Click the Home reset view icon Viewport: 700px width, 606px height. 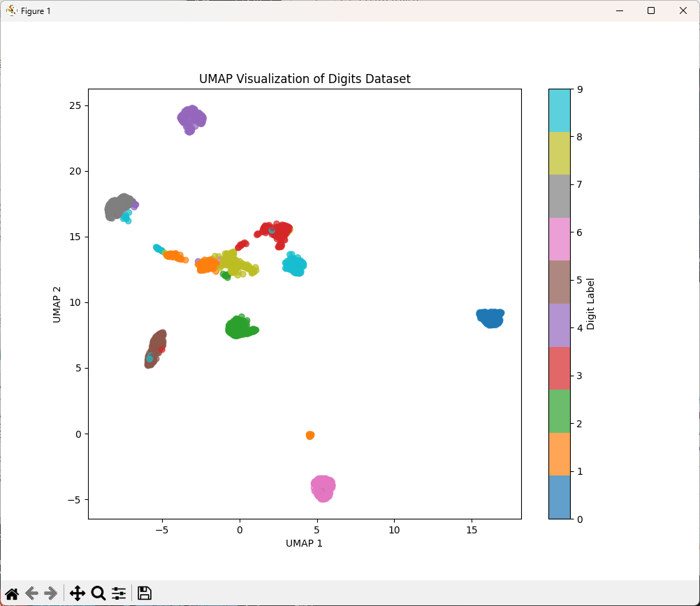[x=12, y=593]
